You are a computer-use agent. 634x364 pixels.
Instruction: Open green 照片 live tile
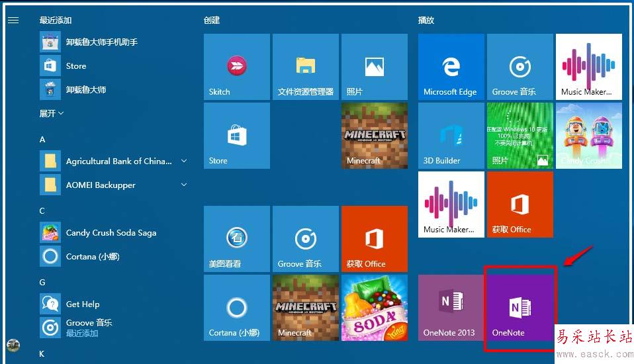[520, 136]
